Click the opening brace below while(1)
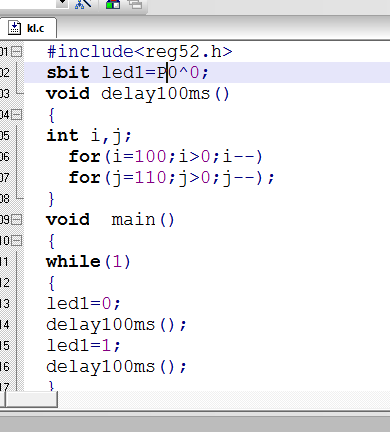Image resolution: width=390 pixels, height=432 pixels. click(51, 283)
